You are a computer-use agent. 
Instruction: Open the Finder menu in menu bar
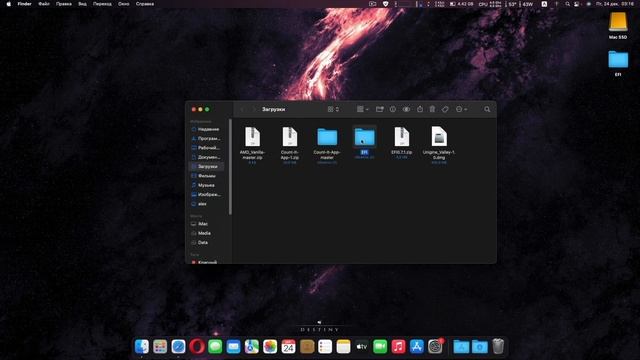pos(24,4)
